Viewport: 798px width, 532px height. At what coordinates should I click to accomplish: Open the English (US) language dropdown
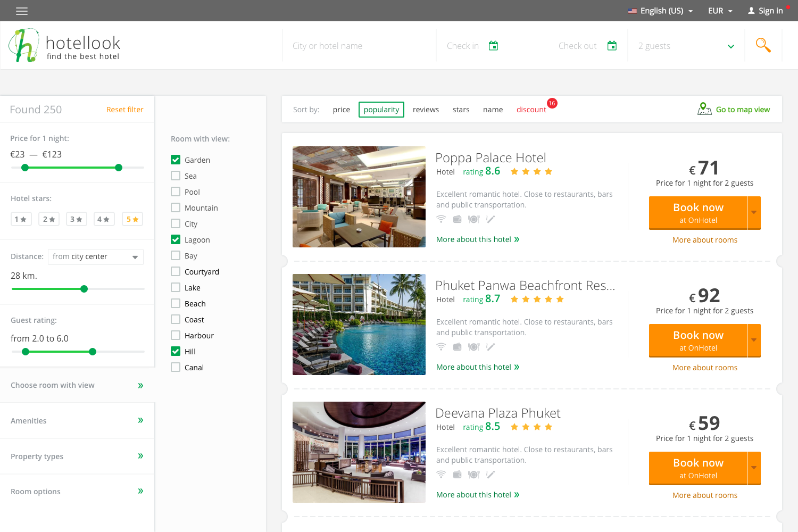661,11
